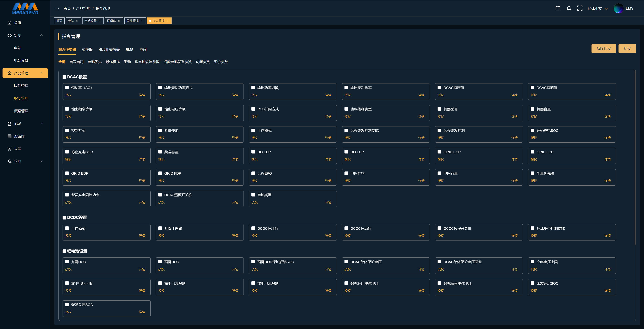The height and width of the screenshot is (329, 644).
Task: Open 详情 for 强充开启单体电压
Action: point(421,291)
